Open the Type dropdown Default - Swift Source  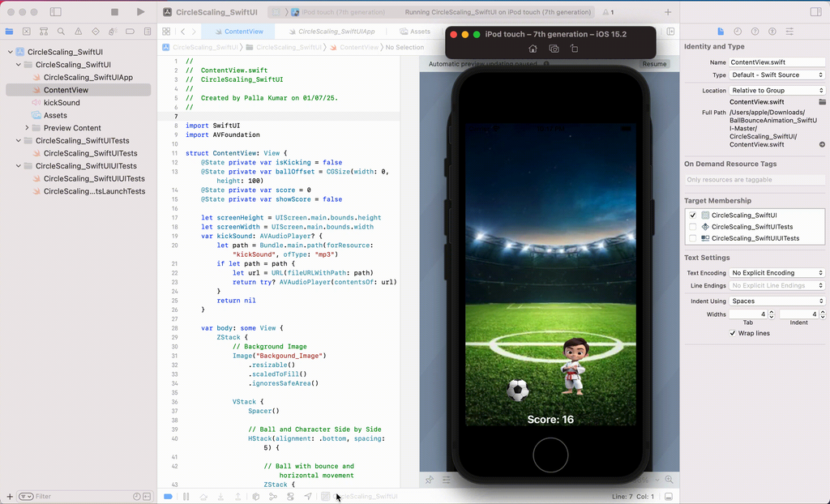(777, 75)
